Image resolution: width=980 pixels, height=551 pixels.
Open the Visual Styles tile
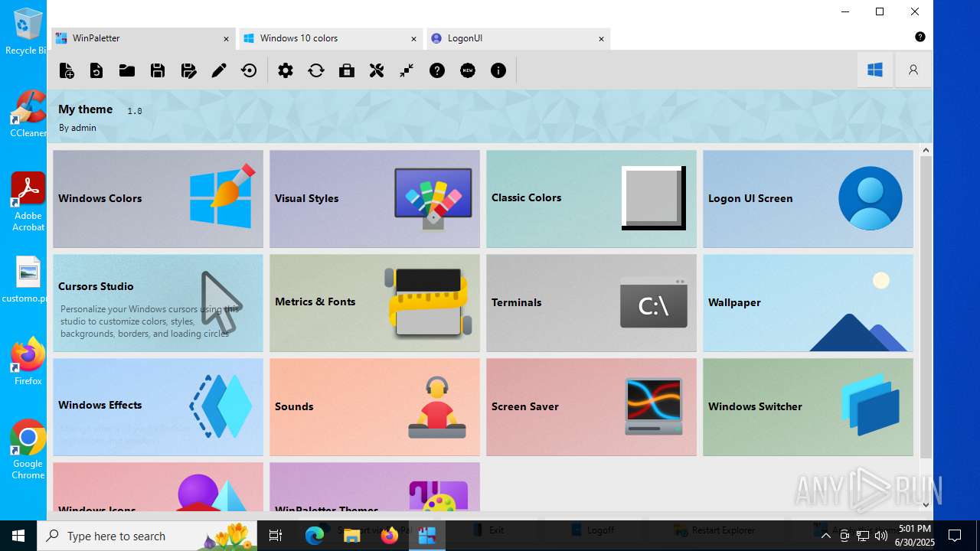374,199
